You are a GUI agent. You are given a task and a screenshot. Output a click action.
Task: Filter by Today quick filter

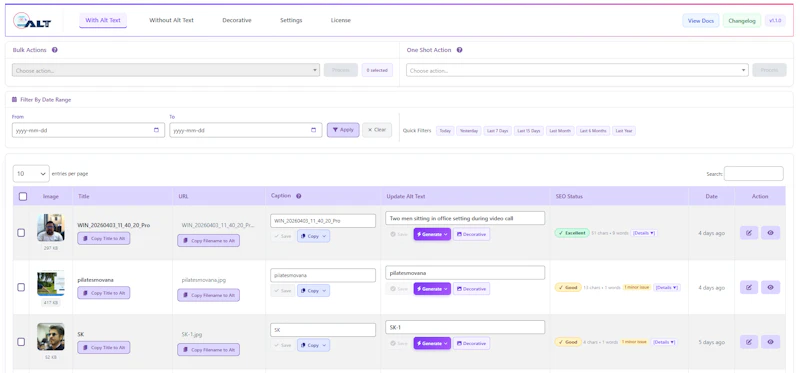[x=445, y=131]
